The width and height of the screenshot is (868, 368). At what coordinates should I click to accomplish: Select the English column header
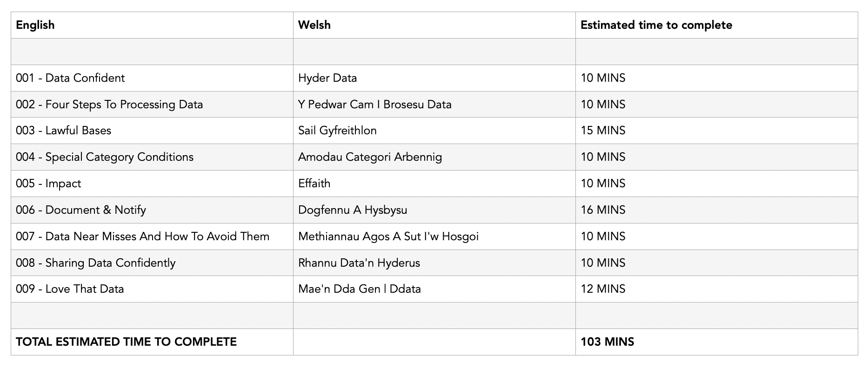(x=152, y=25)
